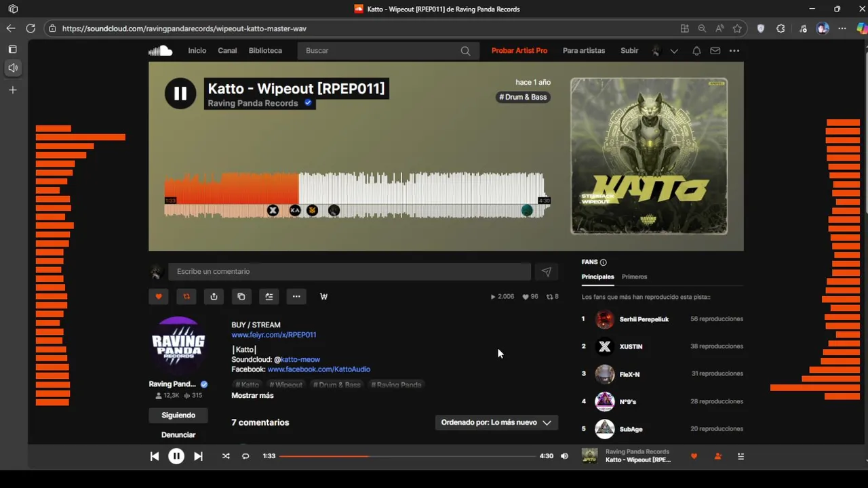The width and height of the screenshot is (868, 488).
Task: Toggle the Siguiendo follow button
Action: point(178,415)
